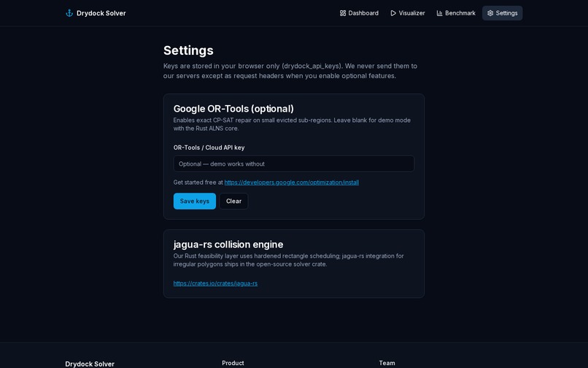Click the 'Enables exact CP-SAT repair' description

point(292,124)
